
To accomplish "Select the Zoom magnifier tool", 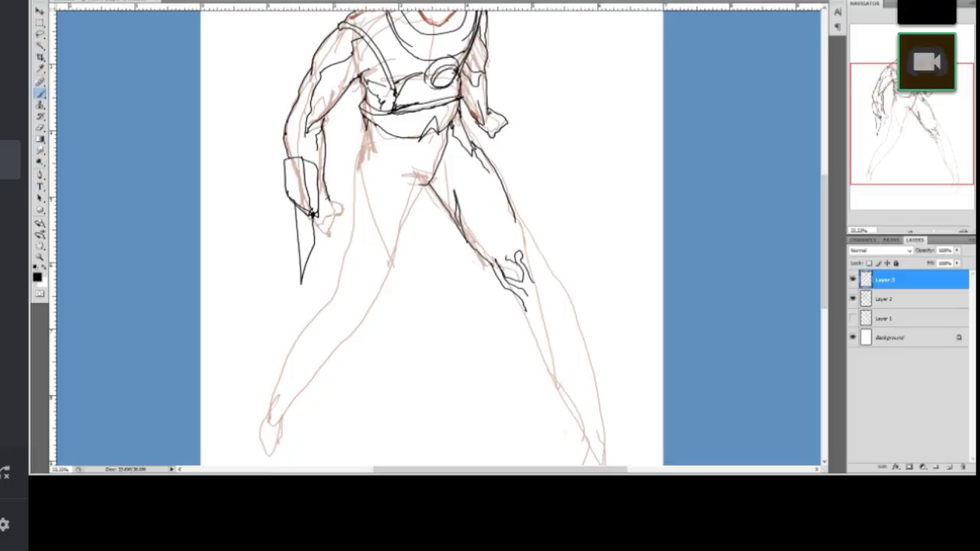I will pyautogui.click(x=40, y=256).
